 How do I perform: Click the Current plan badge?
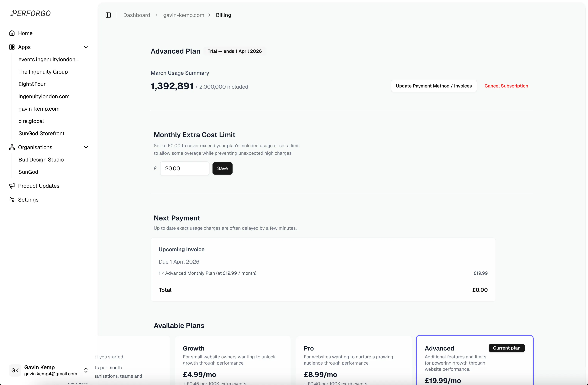pos(507,348)
